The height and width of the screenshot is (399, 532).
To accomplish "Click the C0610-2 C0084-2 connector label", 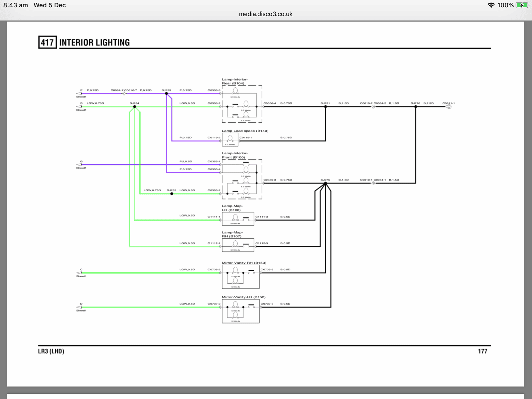I will coord(373,103).
